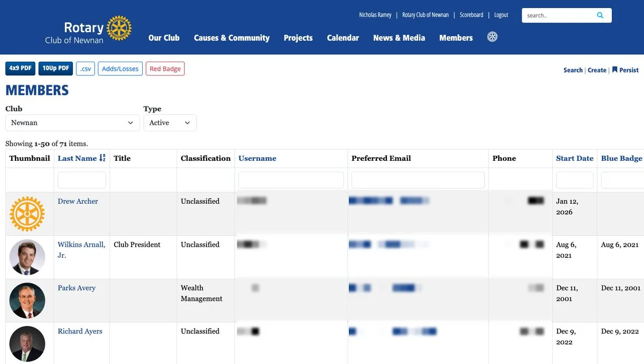Screen dimensions: 644x364
Task: Click the Dec 11, 2001 blue badge date
Action: tap(621, 288)
